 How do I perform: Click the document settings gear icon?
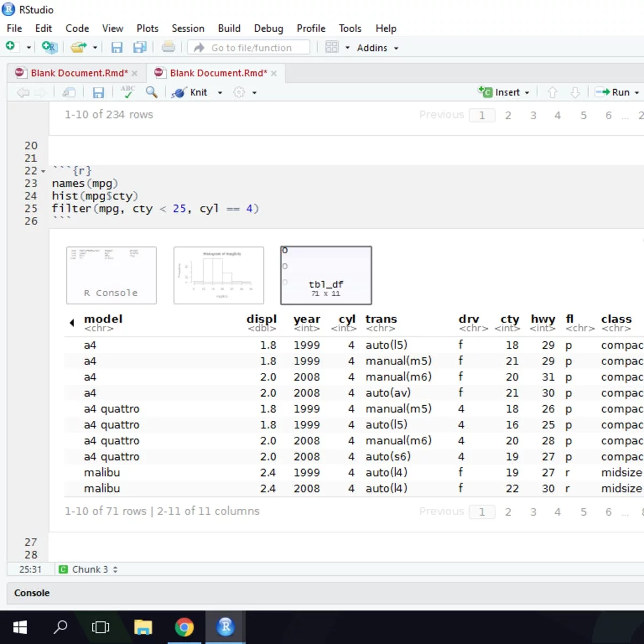[239, 92]
